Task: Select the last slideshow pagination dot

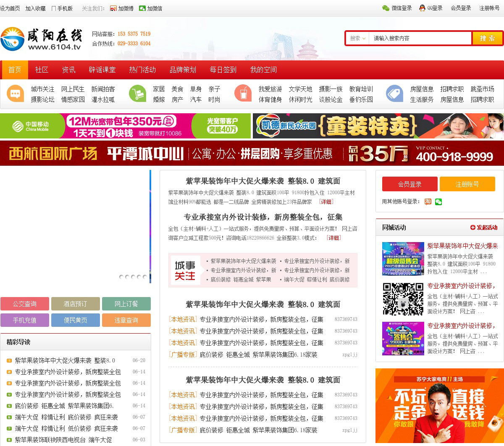Action: pyautogui.click(x=145, y=277)
